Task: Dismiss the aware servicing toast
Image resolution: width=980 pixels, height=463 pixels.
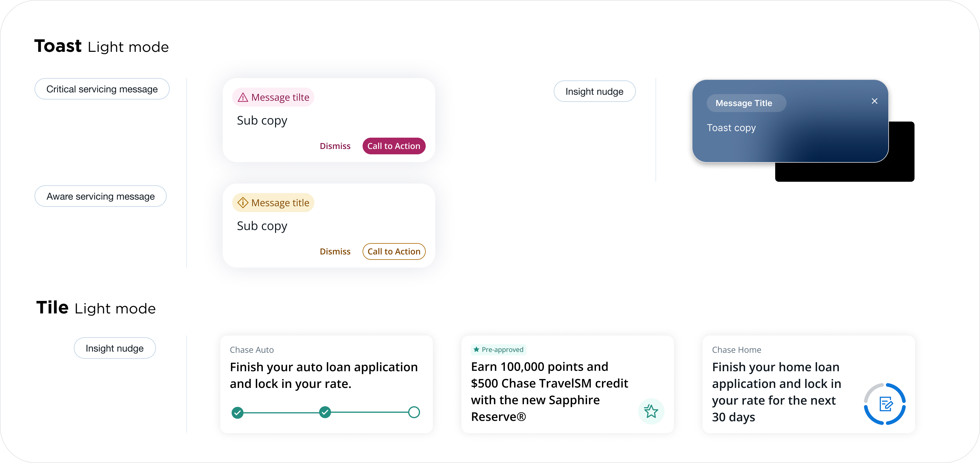Action: [x=335, y=252]
